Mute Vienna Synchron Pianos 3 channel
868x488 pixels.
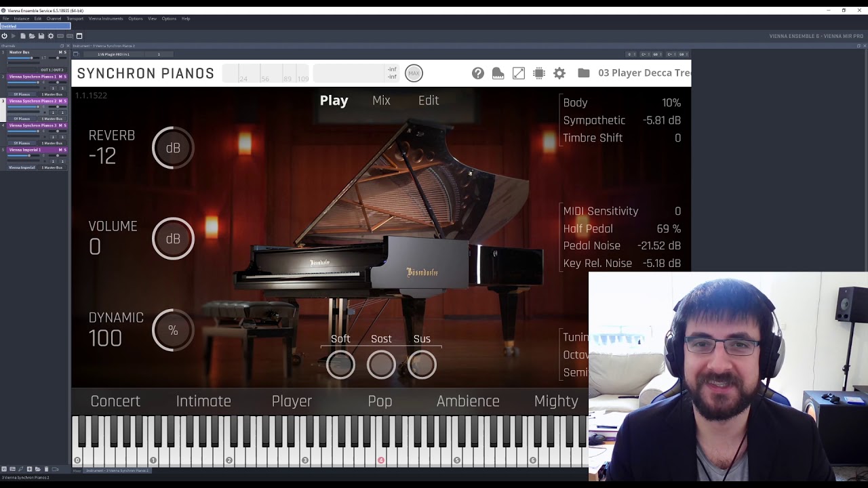tap(60, 125)
